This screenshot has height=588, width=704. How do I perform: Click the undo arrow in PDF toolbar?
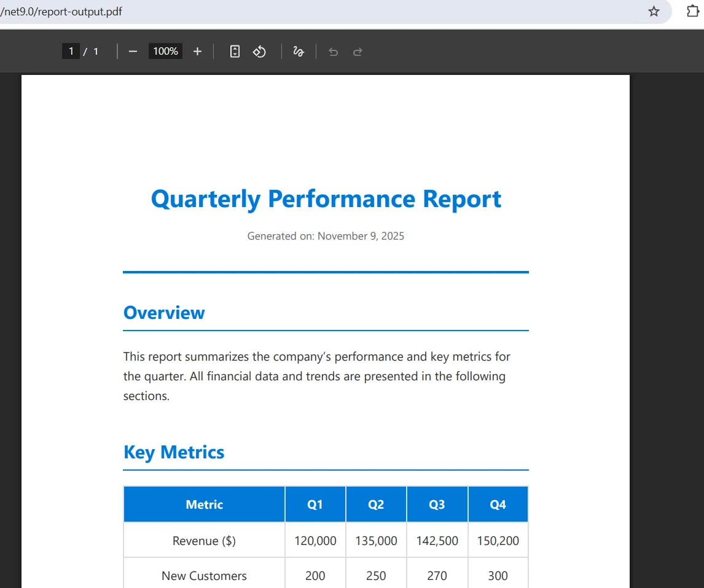click(x=333, y=52)
